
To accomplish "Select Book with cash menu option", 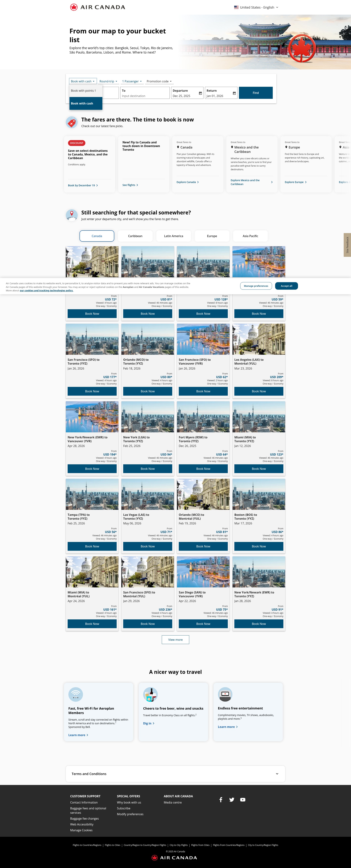I will 86,103.
